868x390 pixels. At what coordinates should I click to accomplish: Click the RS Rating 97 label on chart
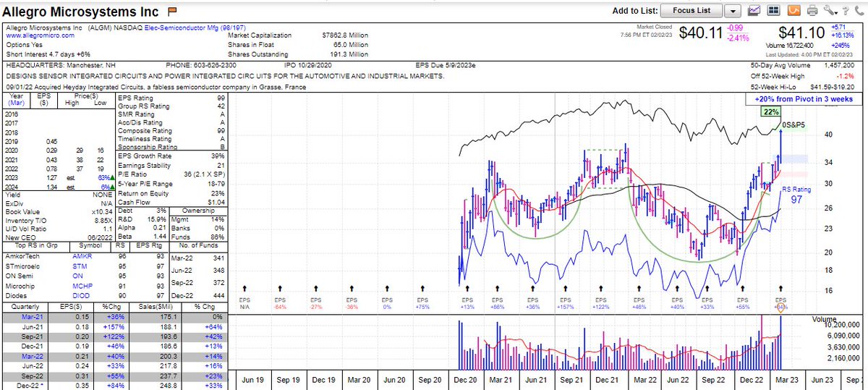tap(798, 193)
